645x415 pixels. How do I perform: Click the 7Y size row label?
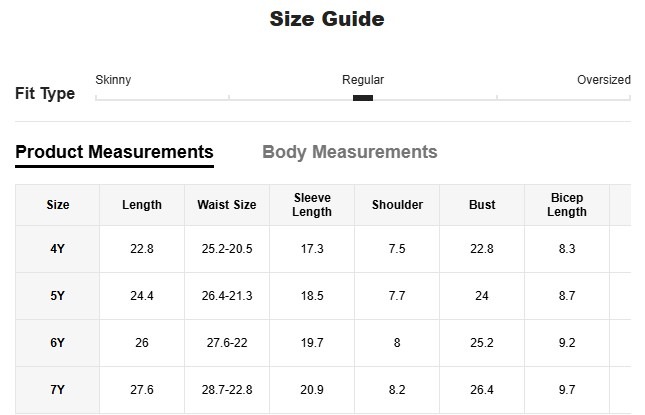pyautogui.click(x=58, y=390)
